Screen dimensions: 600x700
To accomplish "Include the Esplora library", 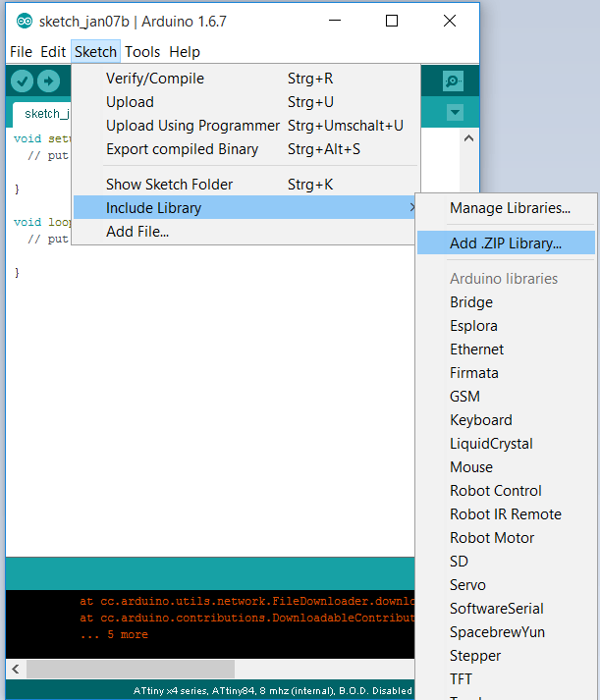I will coord(506,326).
